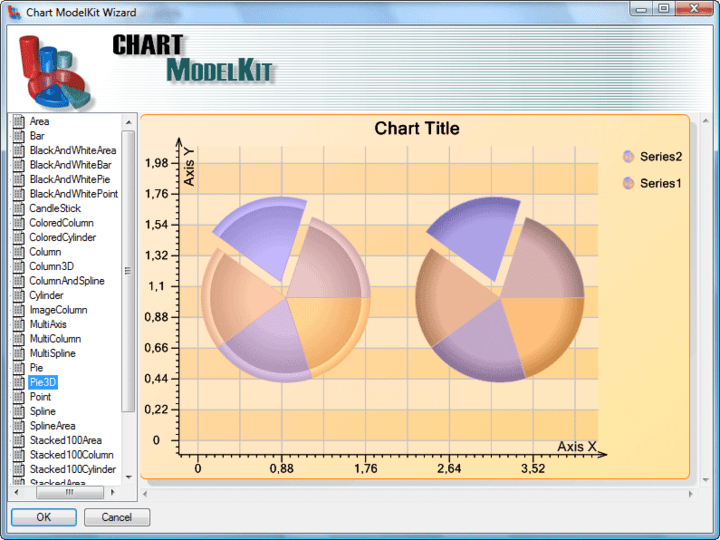This screenshot has height=540, width=720.
Task: Click chart preview scroll down arrow
Action: pos(706,480)
